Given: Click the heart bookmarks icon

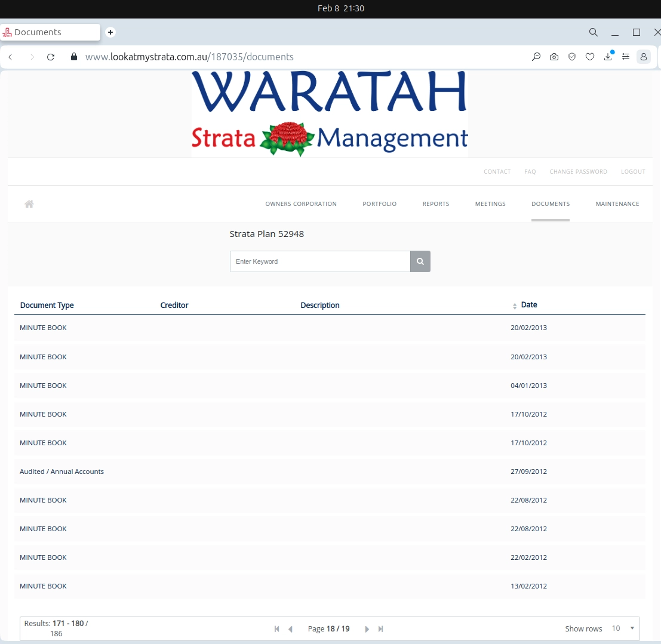Looking at the screenshot, I should (x=590, y=57).
